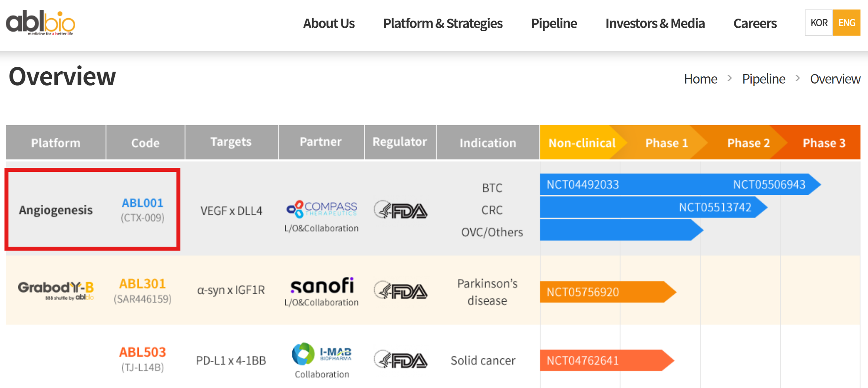Click the ABL Bio logo
Image resolution: width=868 pixels, height=388 pixels.
click(x=40, y=23)
